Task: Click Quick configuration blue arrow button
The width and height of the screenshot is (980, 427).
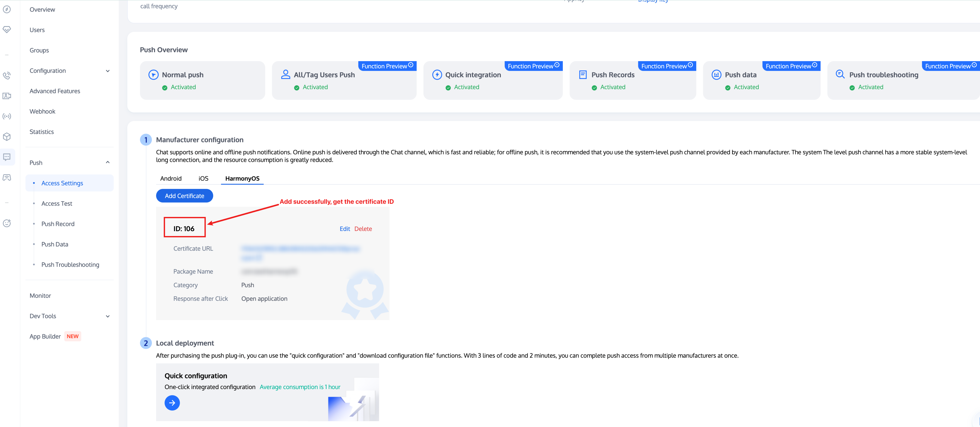Action: [x=172, y=403]
